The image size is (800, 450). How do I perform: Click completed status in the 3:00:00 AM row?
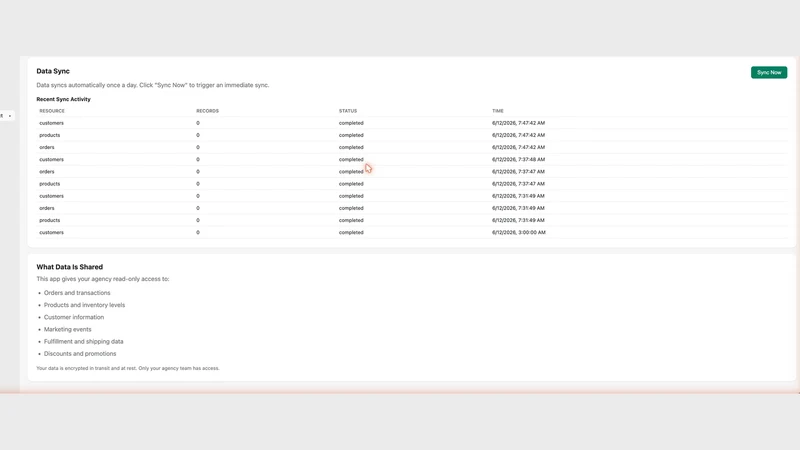click(x=351, y=233)
